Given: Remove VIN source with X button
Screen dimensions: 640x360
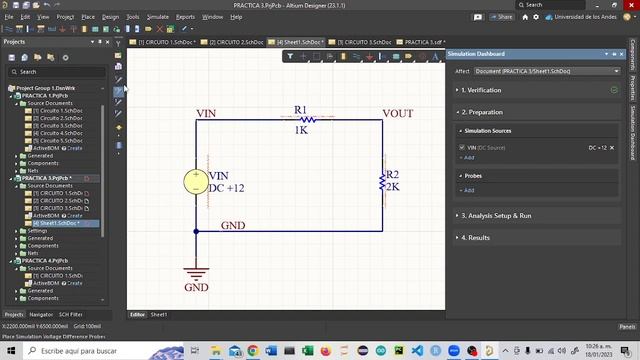Looking at the screenshot, I should 612,148.
